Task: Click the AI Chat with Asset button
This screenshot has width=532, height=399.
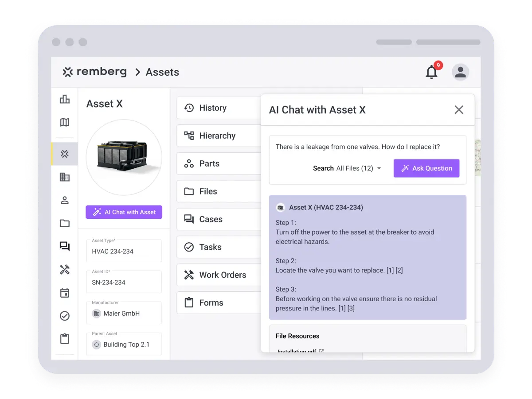Action: 124,212
